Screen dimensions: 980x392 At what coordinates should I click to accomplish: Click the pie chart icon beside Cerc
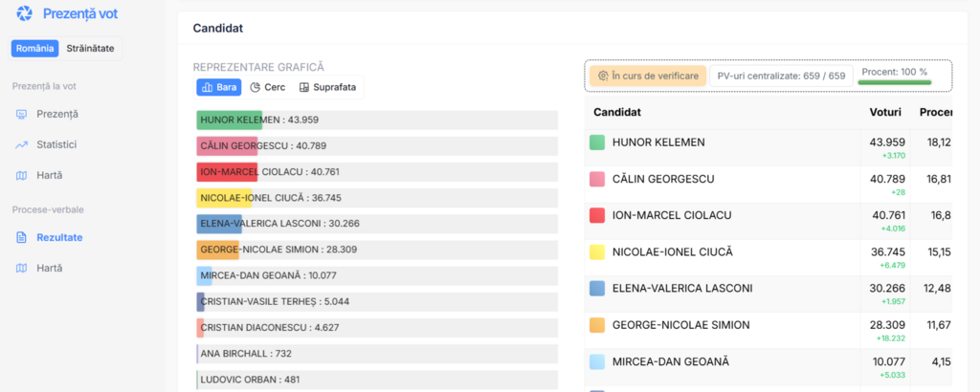256,87
